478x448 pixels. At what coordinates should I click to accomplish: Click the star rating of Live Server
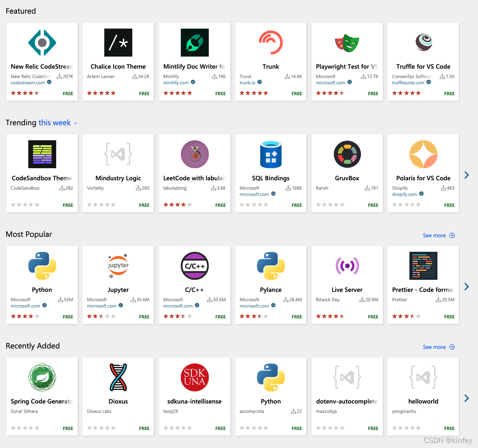pos(330,316)
